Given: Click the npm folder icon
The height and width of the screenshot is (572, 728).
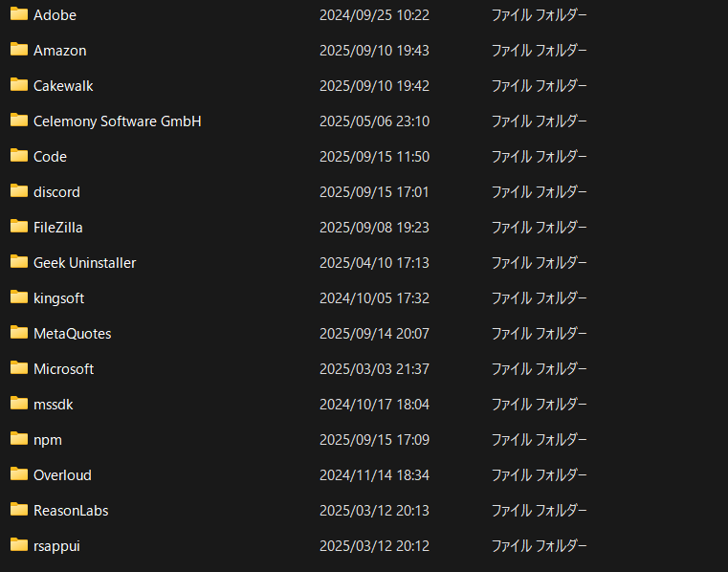Looking at the screenshot, I should (19, 439).
